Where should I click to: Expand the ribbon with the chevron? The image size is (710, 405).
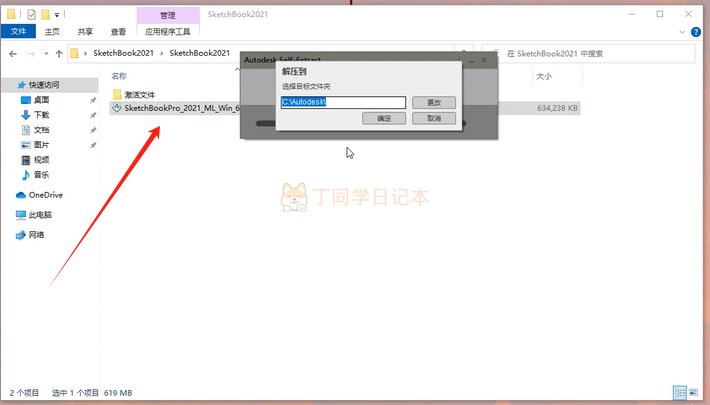pyautogui.click(x=682, y=32)
